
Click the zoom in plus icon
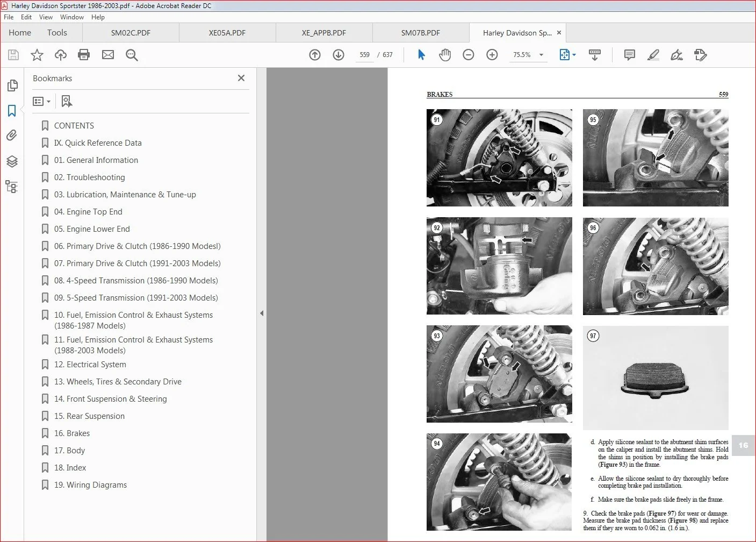coord(492,55)
